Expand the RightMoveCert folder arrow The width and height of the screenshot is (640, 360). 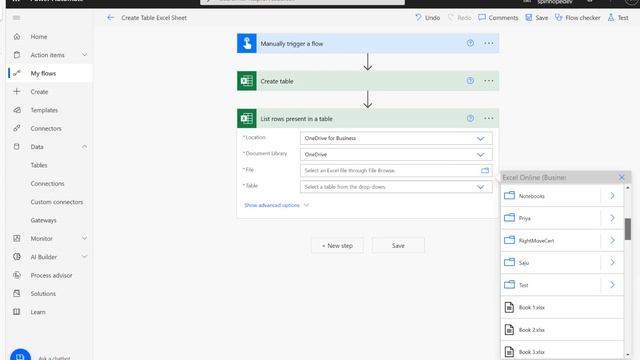(612, 240)
